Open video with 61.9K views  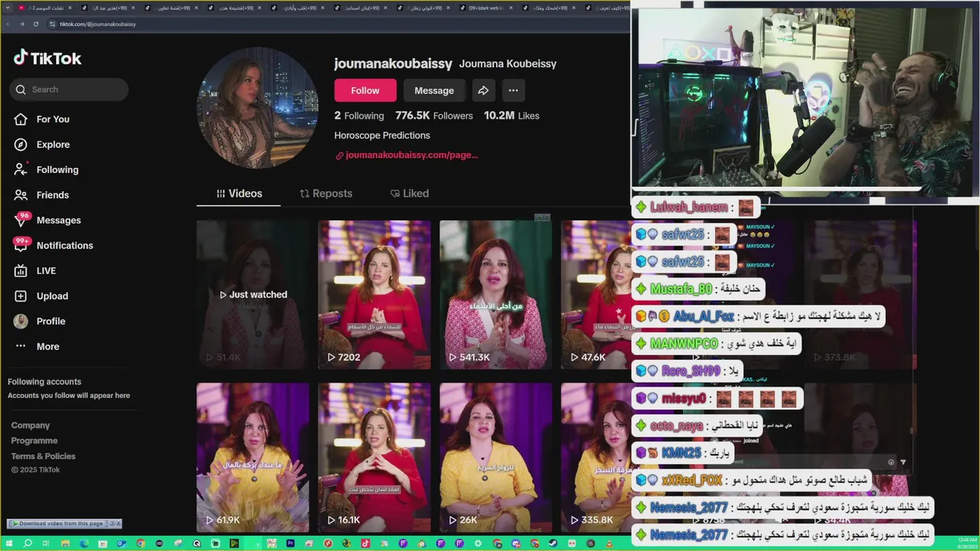click(x=253, y=458)
